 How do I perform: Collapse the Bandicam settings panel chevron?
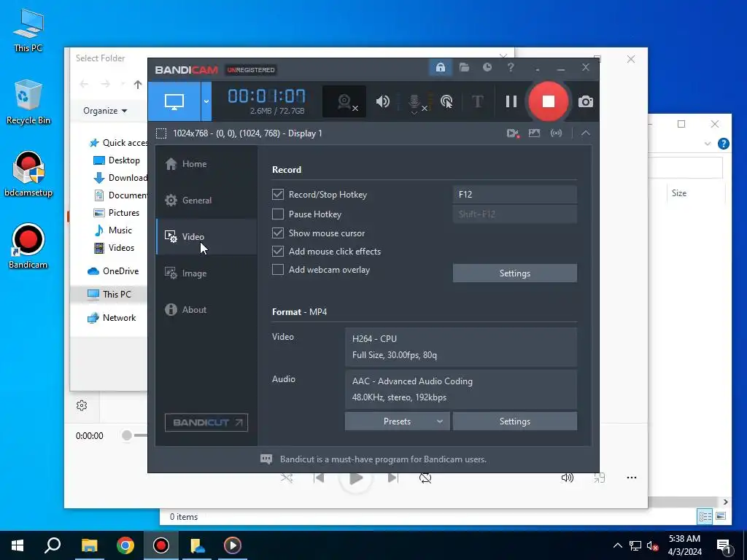[x=586, y=133]
